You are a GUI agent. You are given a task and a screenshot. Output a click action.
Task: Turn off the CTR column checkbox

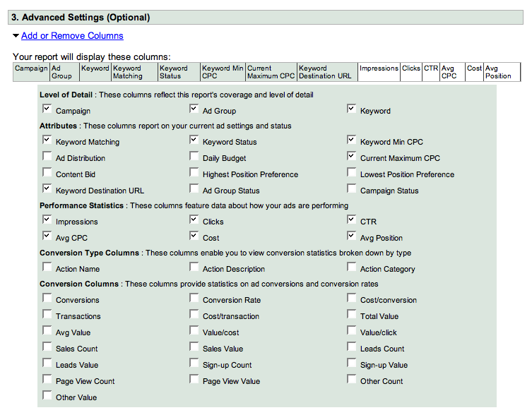click(352, 220)
